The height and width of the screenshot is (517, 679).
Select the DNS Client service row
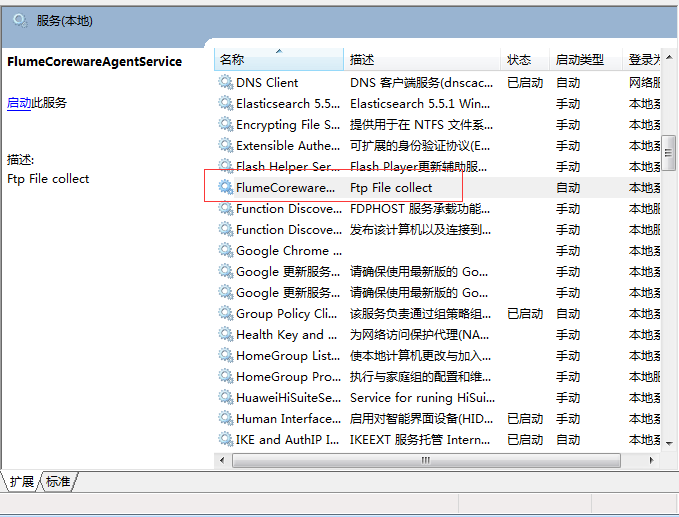click(x=437, y=82)
